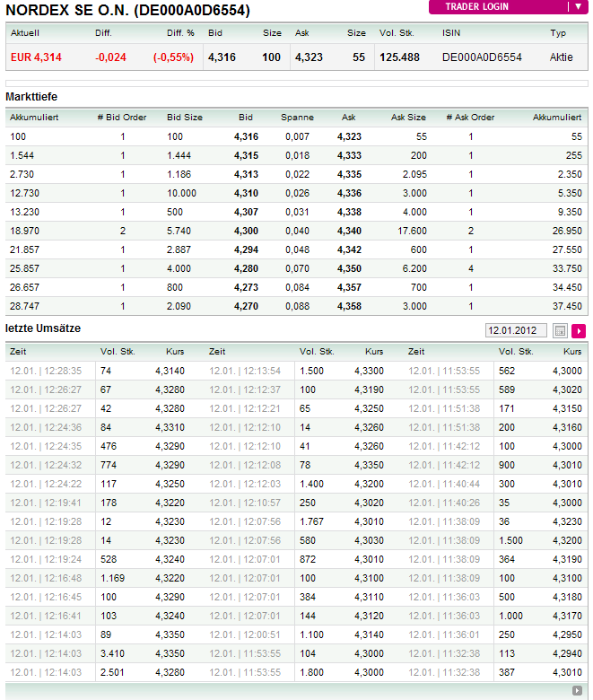This screenshot has height=700, width=593.
Task: Click the Bid Size column header
Action: point(185,118)
